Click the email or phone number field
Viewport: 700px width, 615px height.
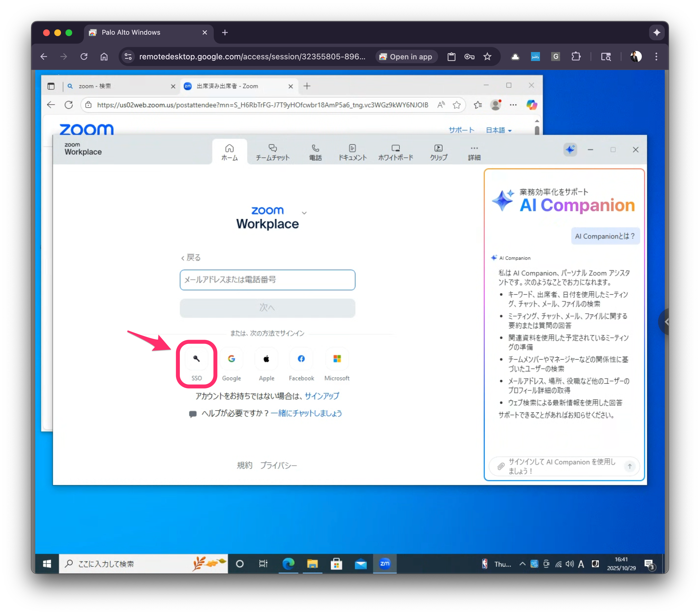[x=267, y=280]
